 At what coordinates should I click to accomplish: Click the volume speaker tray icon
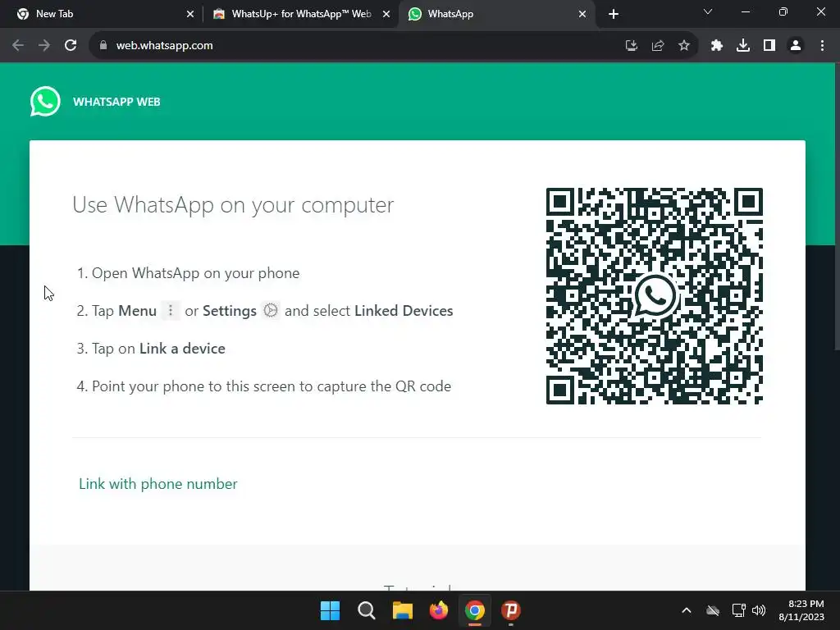click(x=759, y=610)
